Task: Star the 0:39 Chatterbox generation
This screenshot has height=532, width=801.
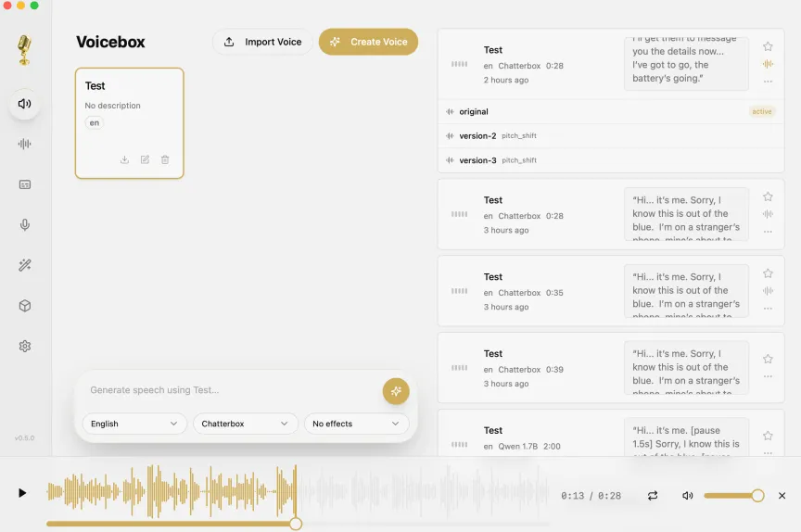Action: pyautogui.click(x=768, y=359)
